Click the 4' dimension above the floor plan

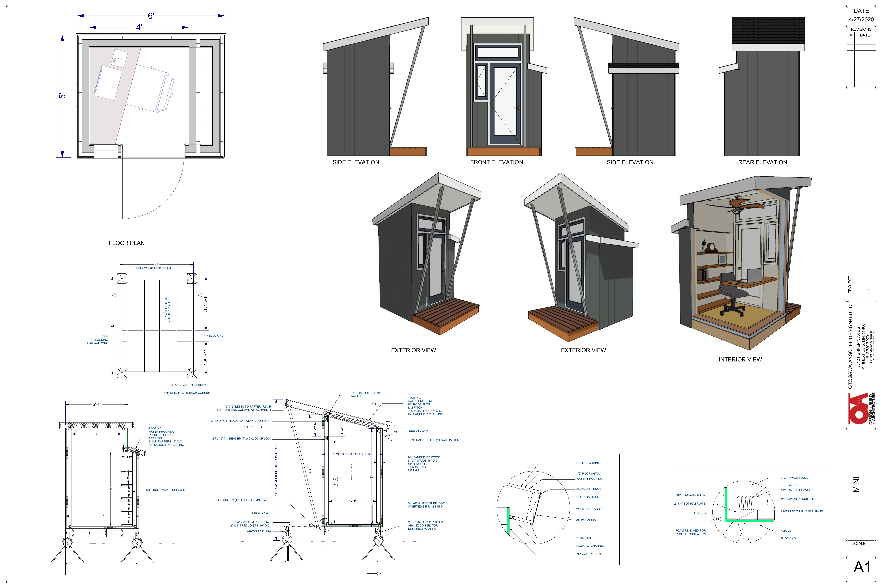point(139,27)
